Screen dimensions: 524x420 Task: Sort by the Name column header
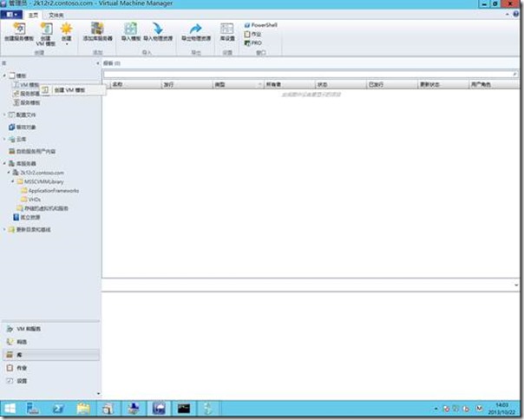(135, 84)
